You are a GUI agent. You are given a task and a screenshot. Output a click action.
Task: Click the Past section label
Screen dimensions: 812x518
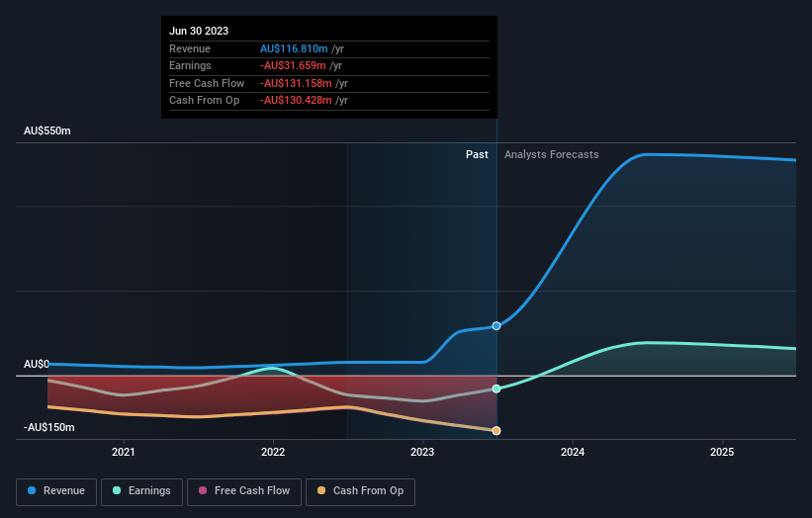477,155
